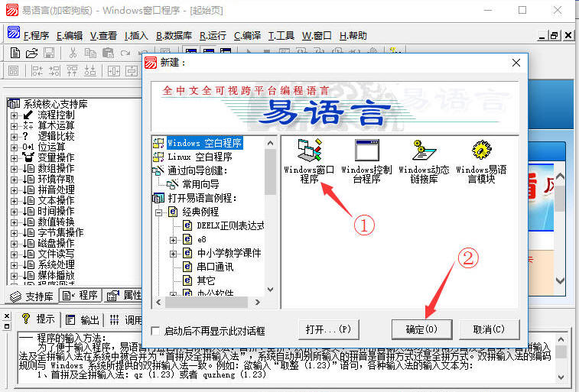Expand the 中小学教学课件 tree node
The image size is (579, 392).
click(174, 253)
